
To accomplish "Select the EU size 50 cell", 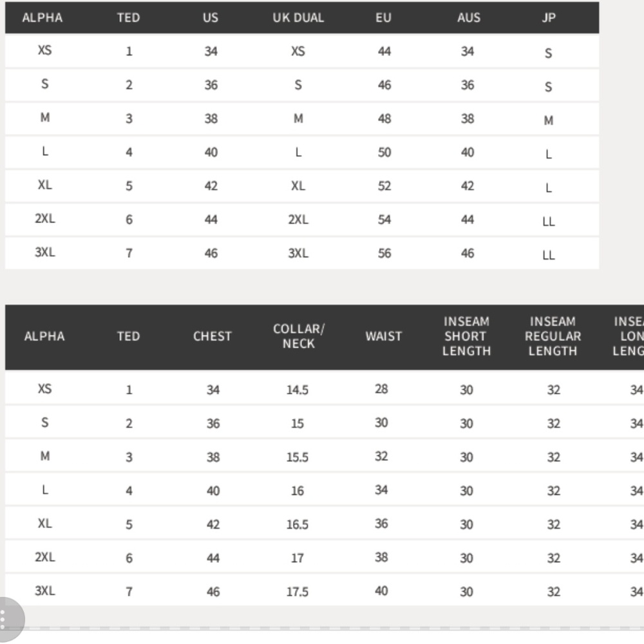I will pyautogui.click(x=384, y=153).
